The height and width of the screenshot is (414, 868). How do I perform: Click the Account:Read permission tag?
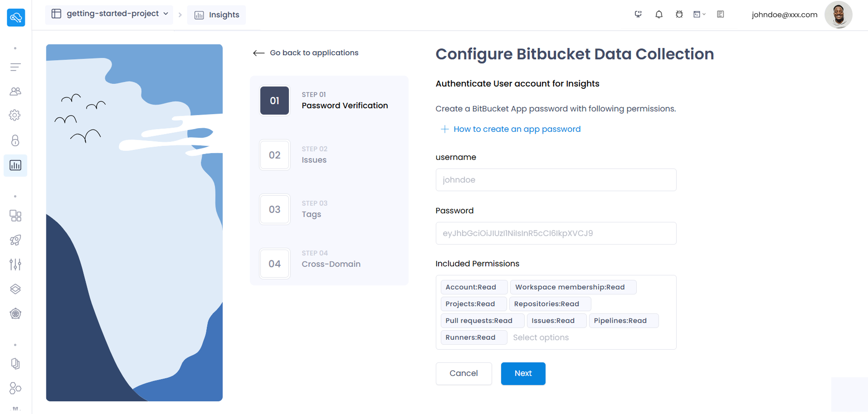click(474, 287)
